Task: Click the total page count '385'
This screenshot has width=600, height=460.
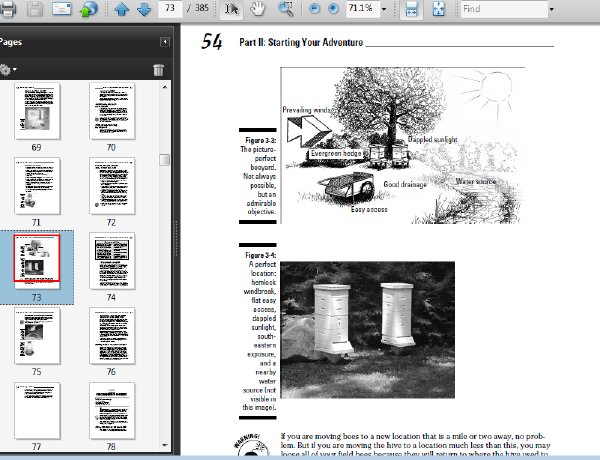Action: pos(202,8)
